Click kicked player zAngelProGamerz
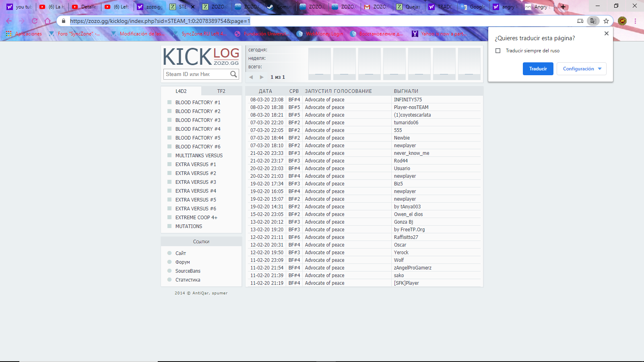Image resolution: width=644 pixels, height=362 pixels. [413, 268]
